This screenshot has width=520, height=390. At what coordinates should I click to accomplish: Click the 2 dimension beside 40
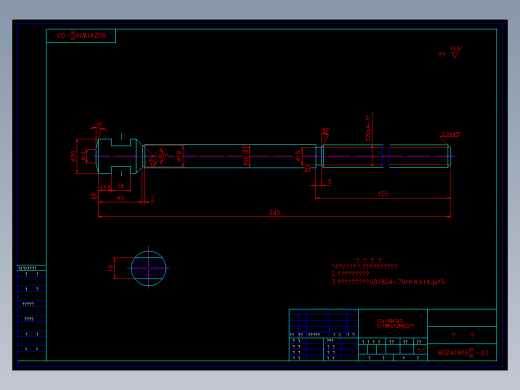(152, 198)
